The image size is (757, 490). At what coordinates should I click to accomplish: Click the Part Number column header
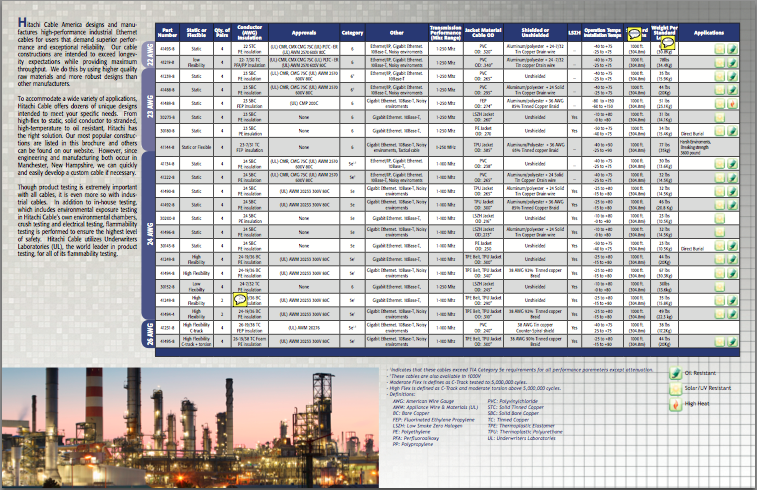click(x=168, y=32)
